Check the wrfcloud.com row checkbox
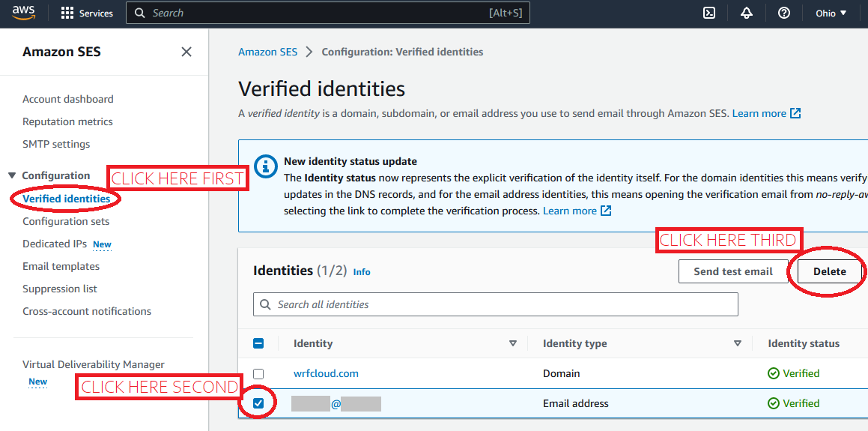This screenshot has width=868, height=431. pos(258,374)
